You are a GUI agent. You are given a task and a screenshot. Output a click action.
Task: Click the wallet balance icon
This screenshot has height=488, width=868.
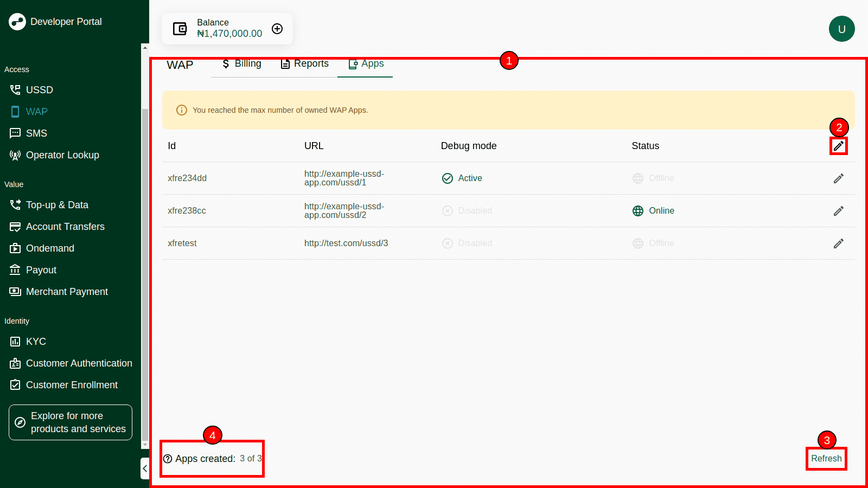point(180,29)
